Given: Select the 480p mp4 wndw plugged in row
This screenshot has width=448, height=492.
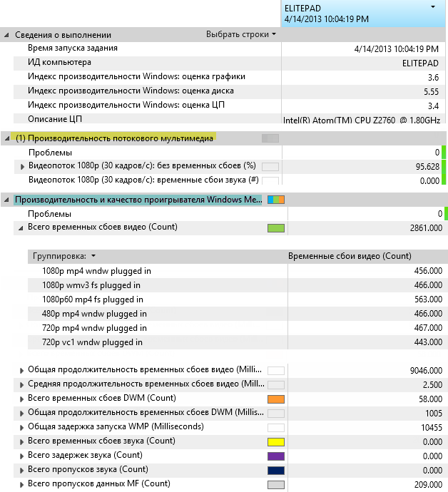Looking at the screenshot, I should 238,314.
